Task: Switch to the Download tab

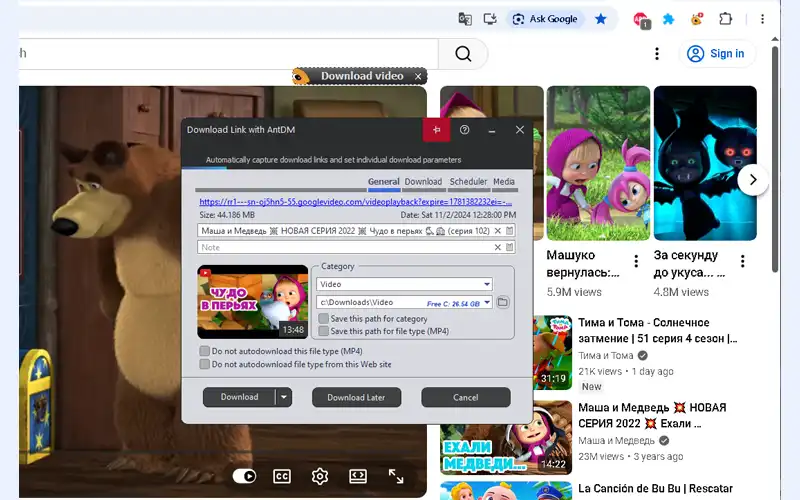Action: (423, 182)
